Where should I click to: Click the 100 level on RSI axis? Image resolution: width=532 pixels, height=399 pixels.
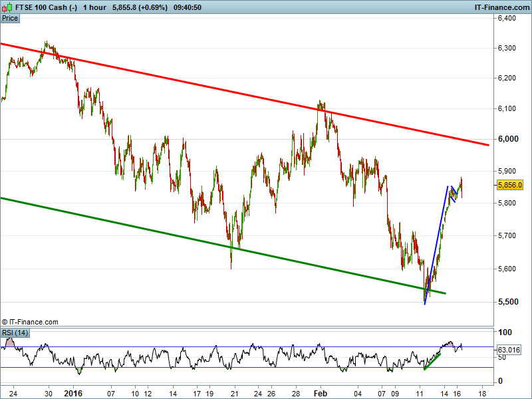coord(505,332)
